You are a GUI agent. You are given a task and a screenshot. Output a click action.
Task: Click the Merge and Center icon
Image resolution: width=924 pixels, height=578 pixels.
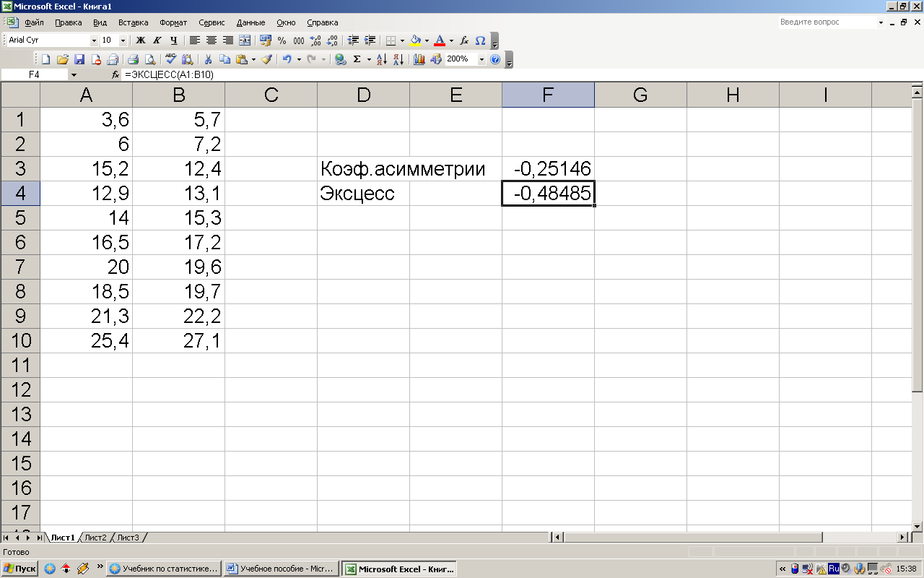tap(245, 40)
